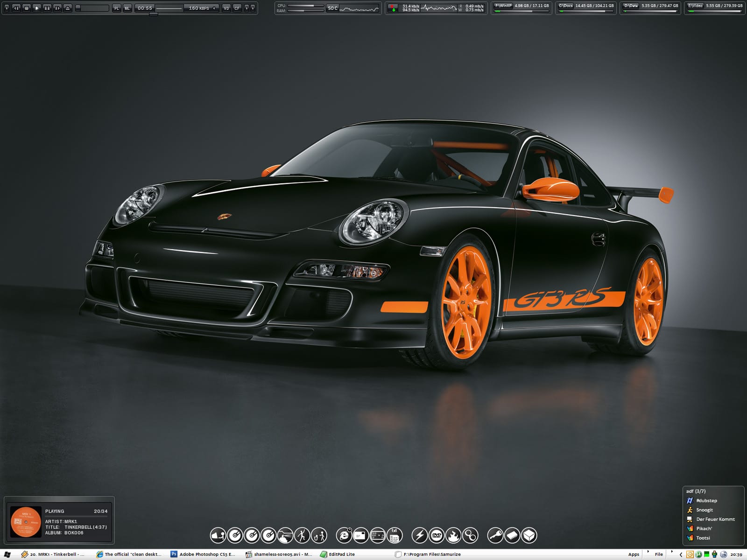
Task: Open the flashlight search dock icon
Action: pos(285,535)
